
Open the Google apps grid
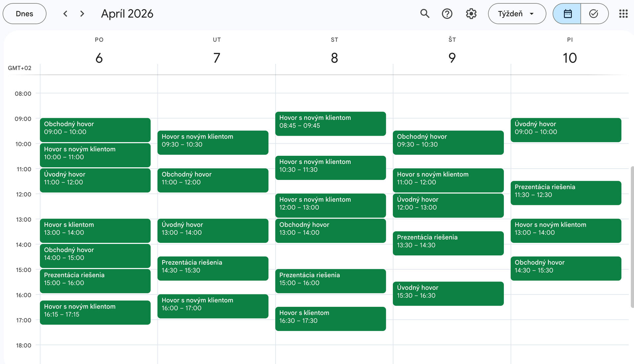[x=623, y=14]
